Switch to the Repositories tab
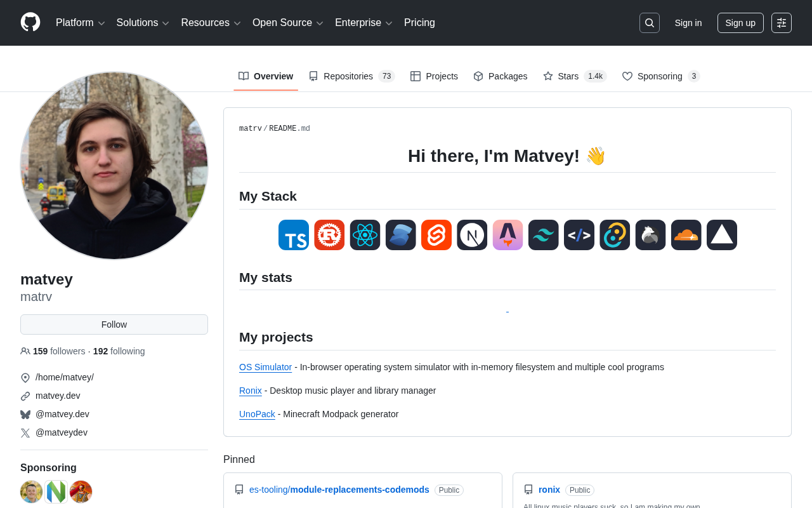The height and width of the screenshot is (508, 812). tap(352, 76)
